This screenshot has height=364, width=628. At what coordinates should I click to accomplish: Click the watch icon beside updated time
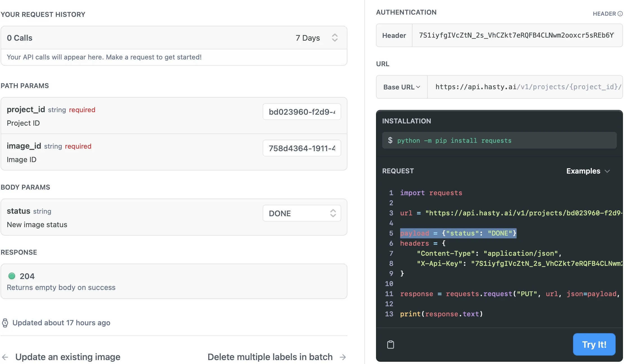point(5,323)
